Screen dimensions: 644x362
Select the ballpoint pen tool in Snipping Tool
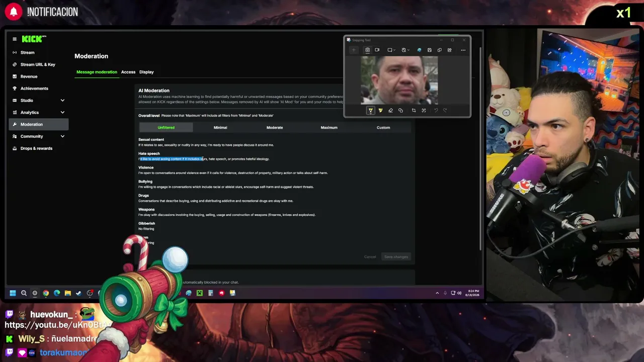click(x=371, y=111)
